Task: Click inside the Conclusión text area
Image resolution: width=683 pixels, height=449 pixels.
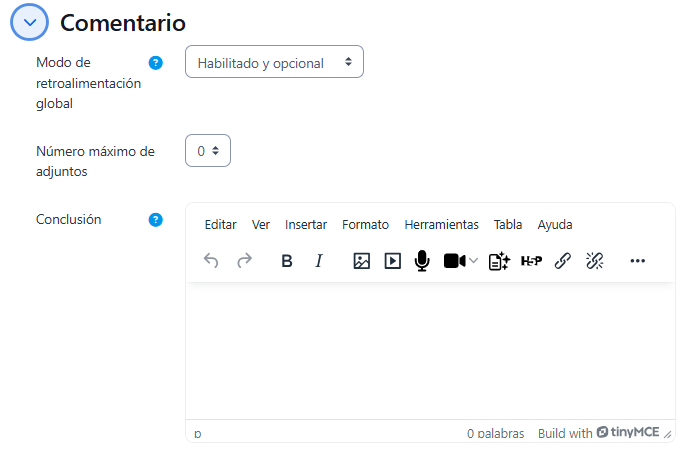Action: [430, 350]
